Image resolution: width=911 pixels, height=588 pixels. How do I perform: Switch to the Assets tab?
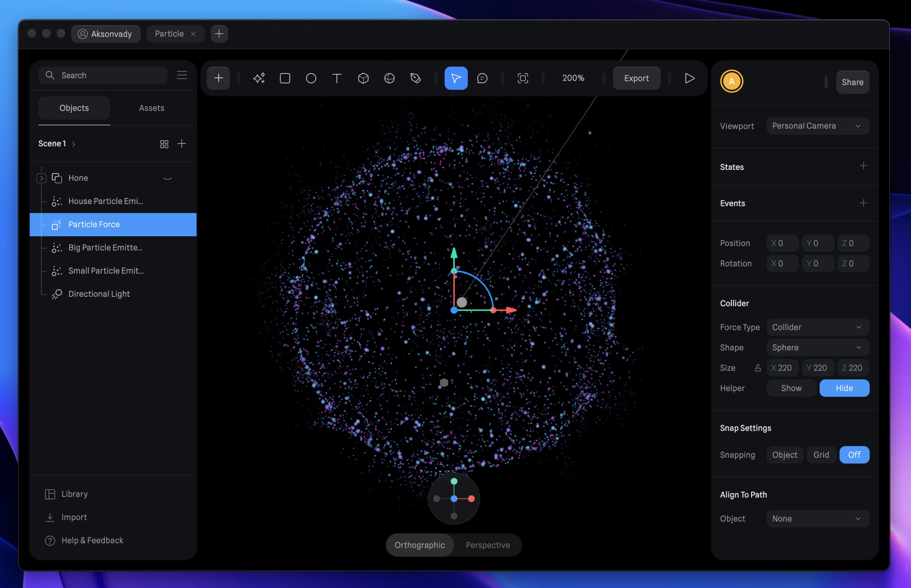coord(151,107)
